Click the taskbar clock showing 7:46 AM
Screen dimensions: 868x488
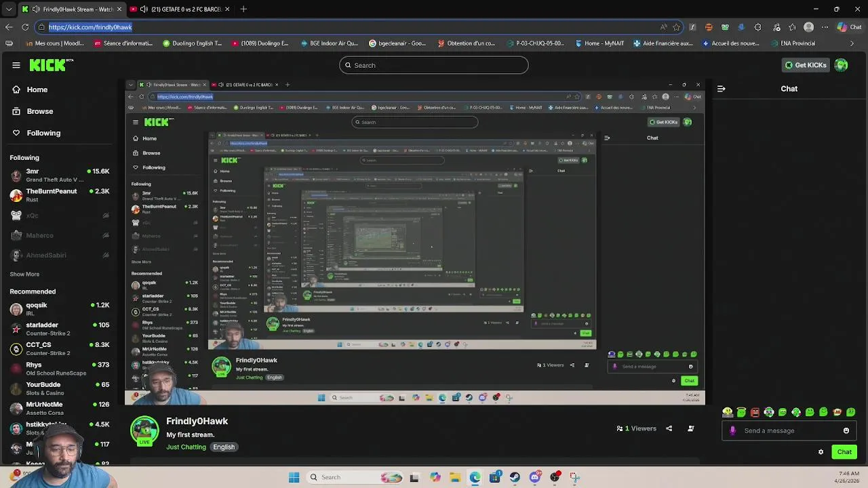coord(847,477)
